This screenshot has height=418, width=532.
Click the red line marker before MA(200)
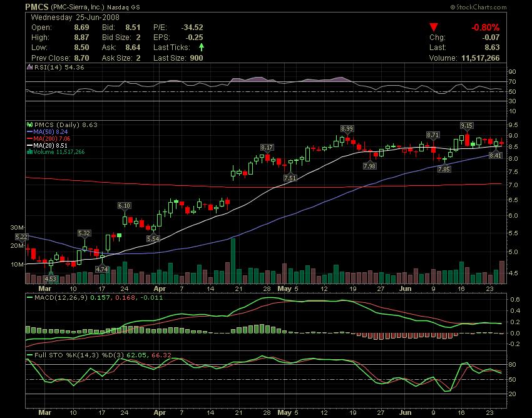click(x=29, y=138)
